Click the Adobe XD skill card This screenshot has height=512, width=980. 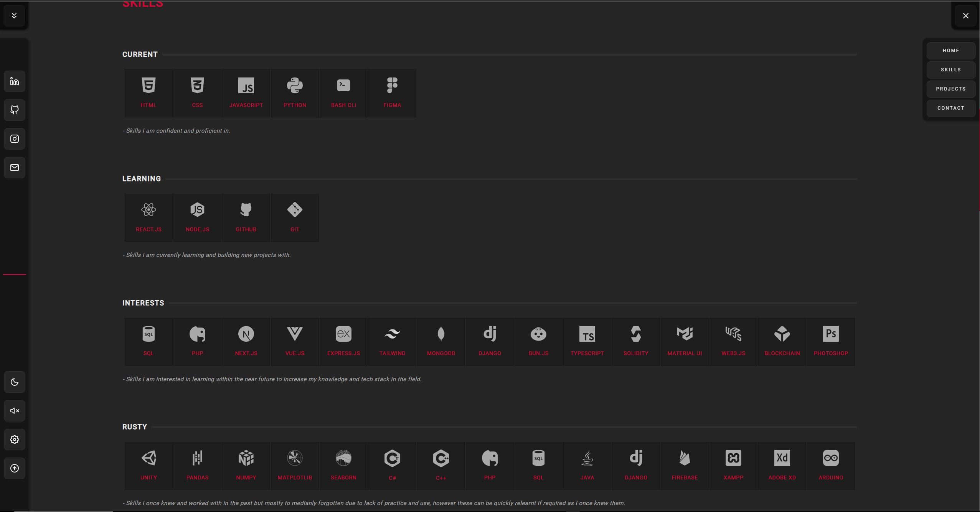(782, 466)
